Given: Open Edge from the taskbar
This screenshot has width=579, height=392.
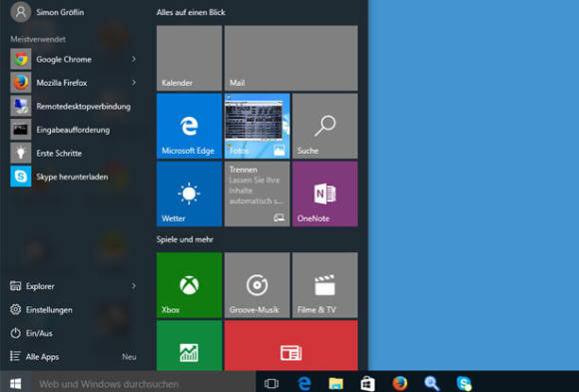Looking at the screenshot, I should (304, 384).
